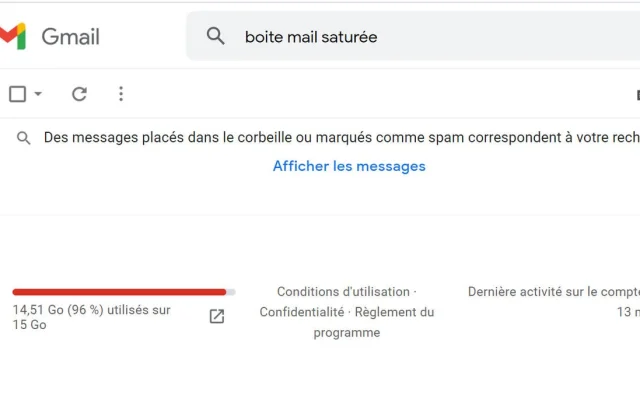Open the 'Conditions d'utilisation' link
The width and height of the screenshot is (640, 420).
click(x=343, y=292)
